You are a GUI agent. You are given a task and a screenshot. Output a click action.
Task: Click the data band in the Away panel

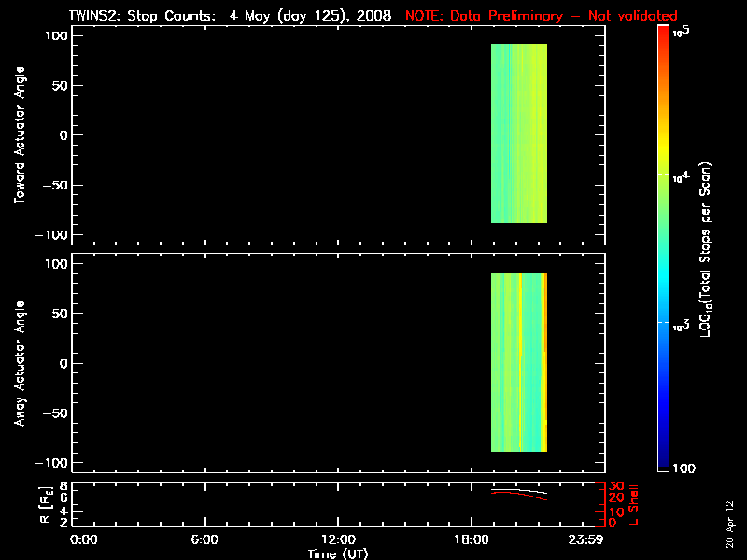point(519,362)
